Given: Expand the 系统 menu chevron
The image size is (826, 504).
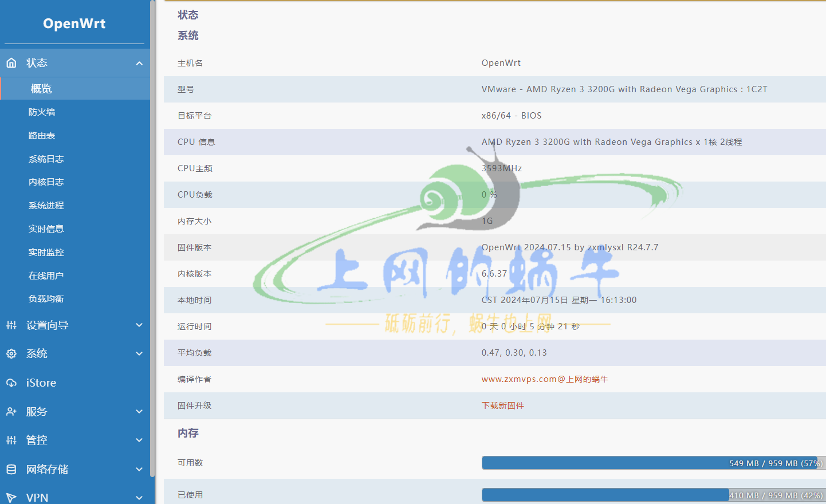Looking at the screenshot, I should [x=139, y=354].
